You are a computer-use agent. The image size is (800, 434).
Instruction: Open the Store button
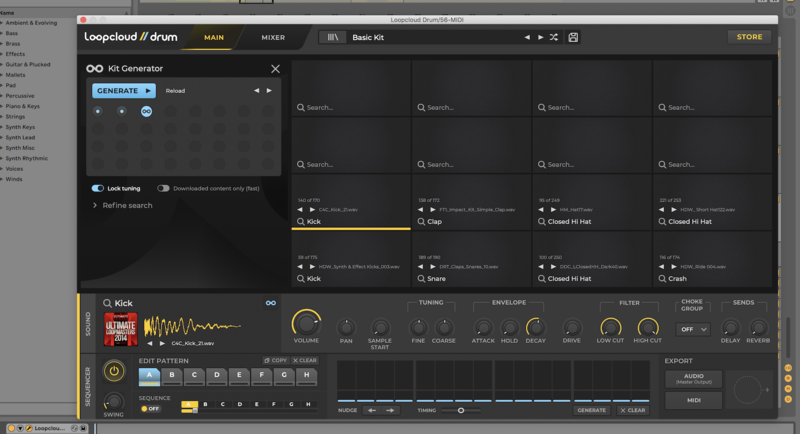[x=748, y=37]
